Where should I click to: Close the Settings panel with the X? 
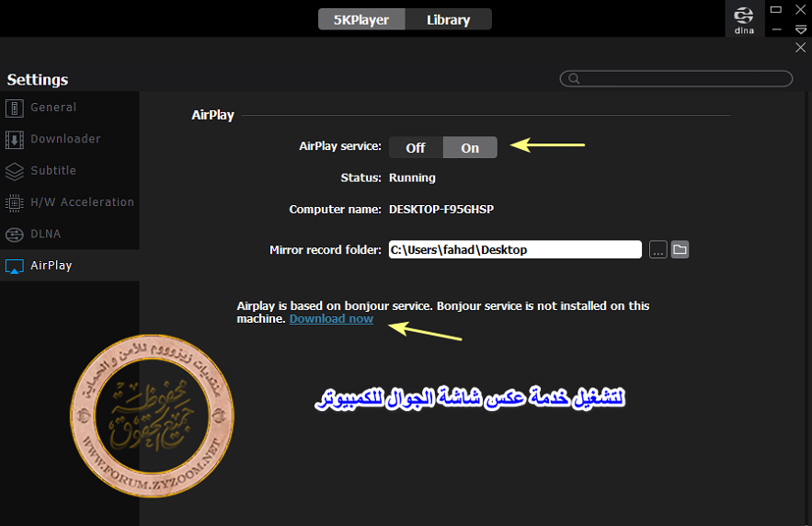pos(801,47)
